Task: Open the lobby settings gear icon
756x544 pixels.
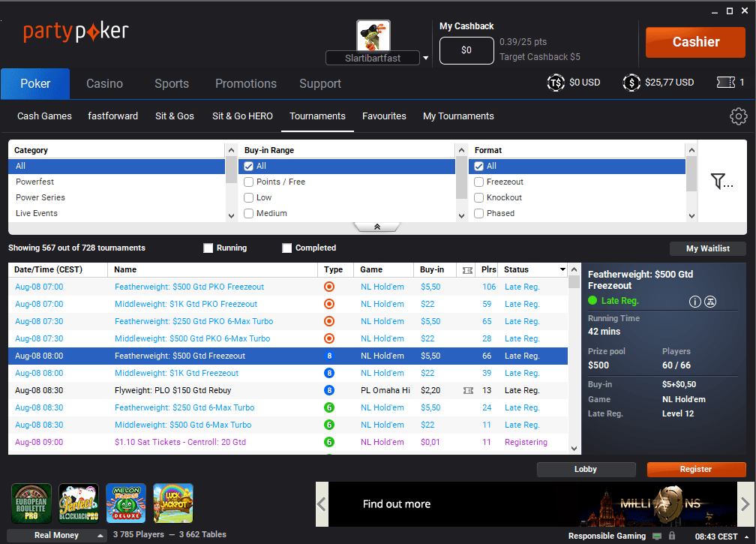Action: pyautogui.click(x=738, y=116)
